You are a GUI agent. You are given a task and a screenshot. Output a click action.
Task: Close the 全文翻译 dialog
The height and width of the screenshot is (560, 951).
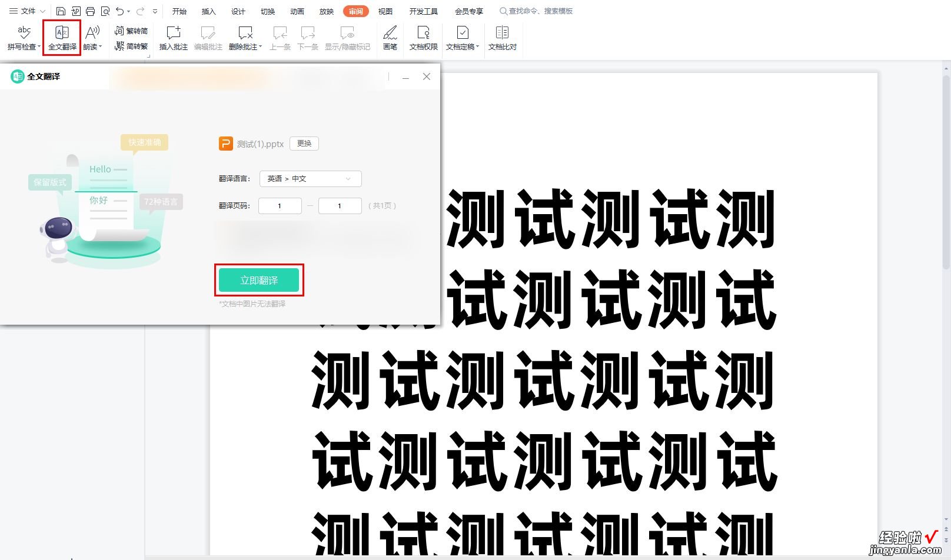click(427, 76)
